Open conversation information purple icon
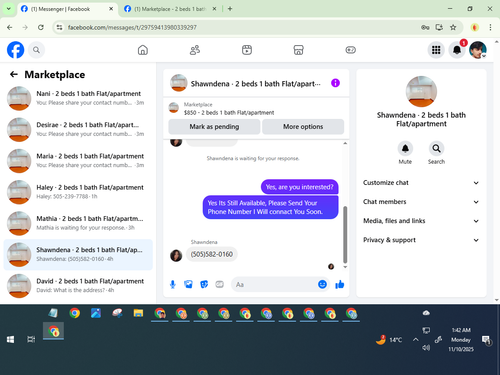Image resolution: width=500 pixels, height=375 pixels. 335,83
